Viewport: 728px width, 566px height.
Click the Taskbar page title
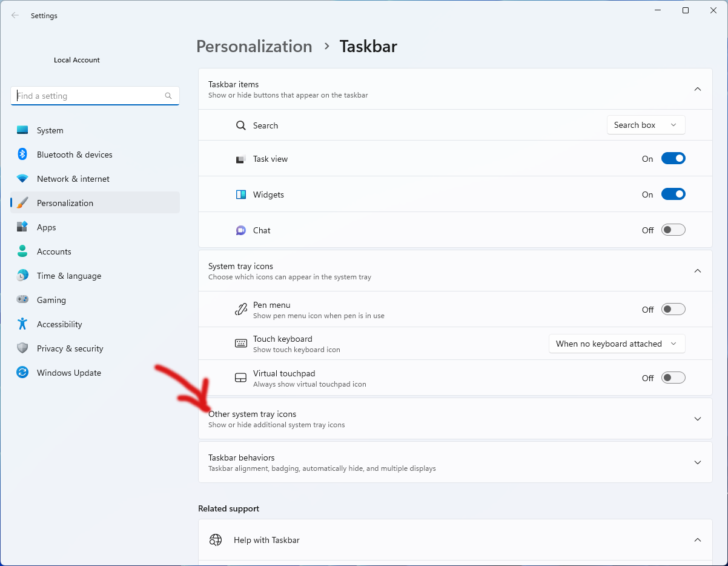point(368,47)
